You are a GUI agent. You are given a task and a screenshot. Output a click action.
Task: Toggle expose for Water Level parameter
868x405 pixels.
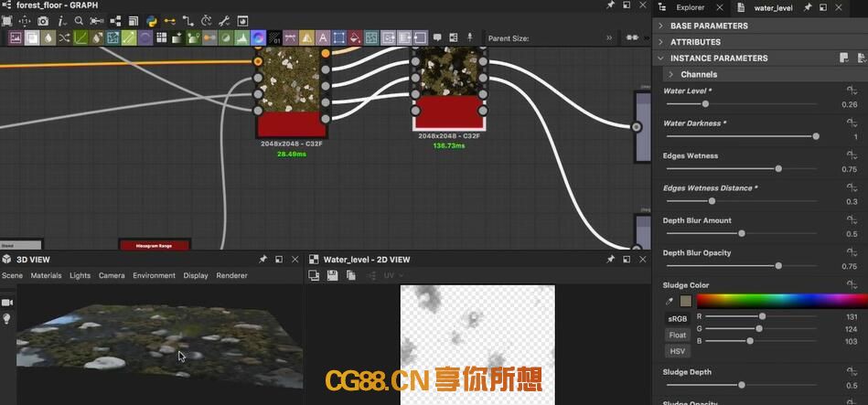tap(852, 91)
